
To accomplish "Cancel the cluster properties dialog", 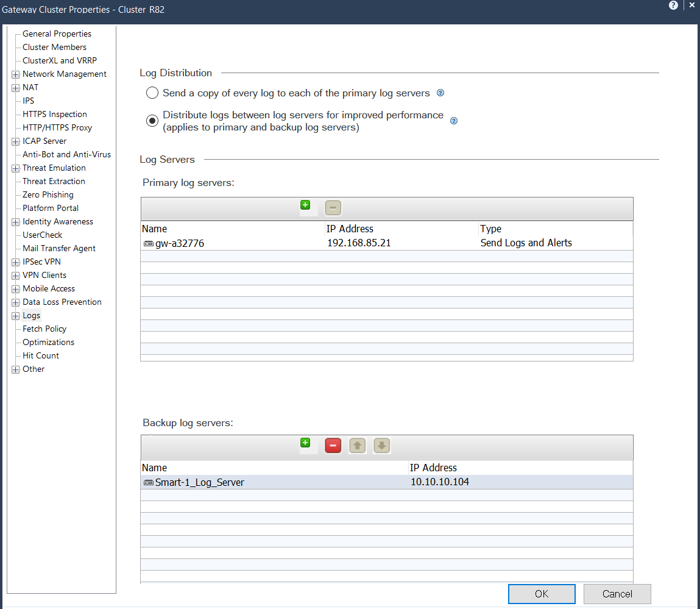I will (617, 594).
